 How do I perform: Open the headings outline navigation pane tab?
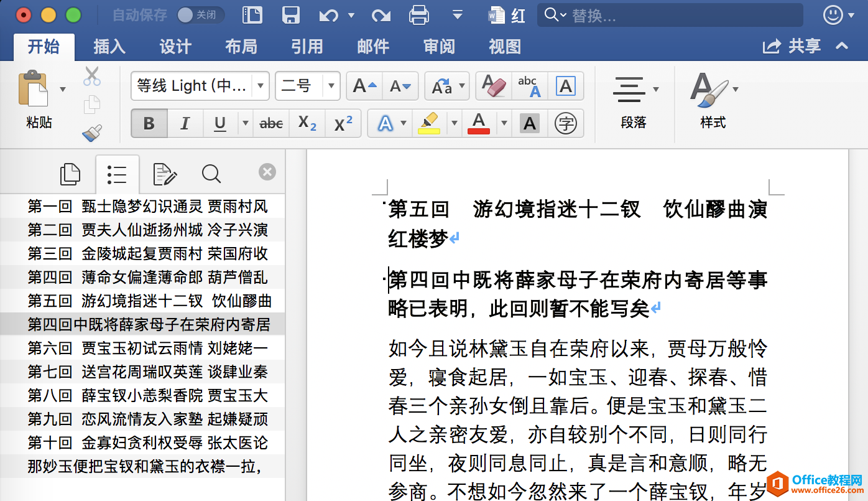[117, 175]
